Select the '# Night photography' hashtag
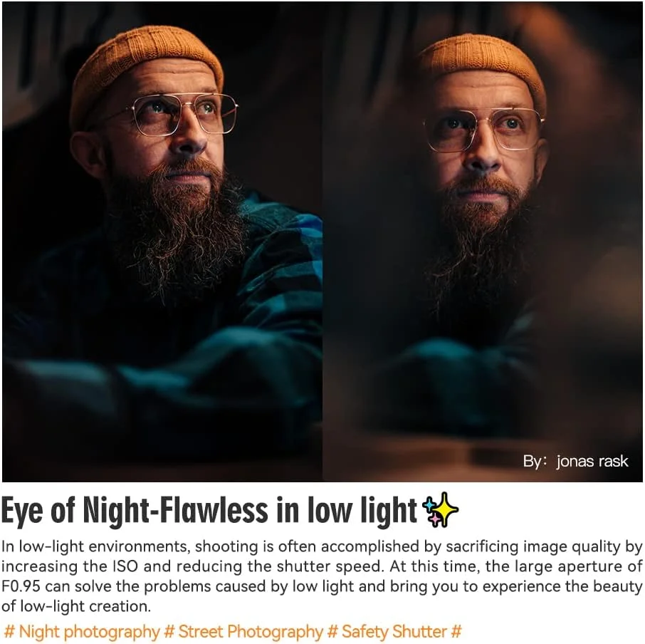645x644 pixels. pyautogui.click(x=81, y=632)
